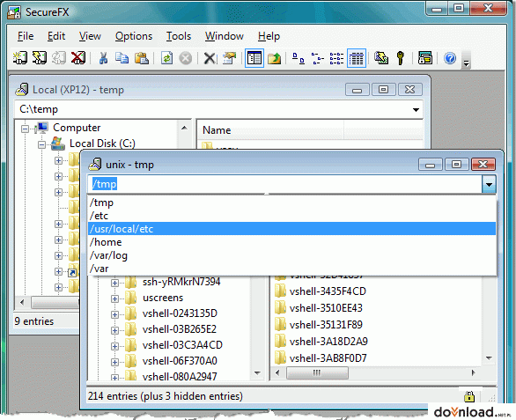Select the vshell-3510EE43 folder
The image size is (516, 420).
pyautogui.click(x=326, y=308)
